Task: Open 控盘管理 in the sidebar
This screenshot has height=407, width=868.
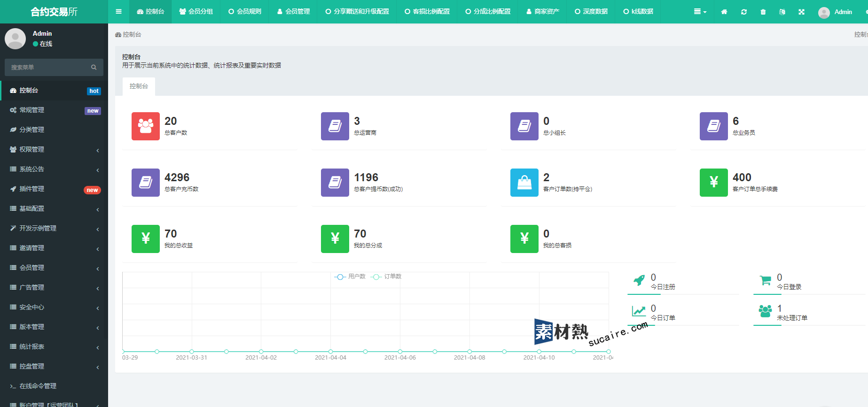Action: (x=54, y=366)
